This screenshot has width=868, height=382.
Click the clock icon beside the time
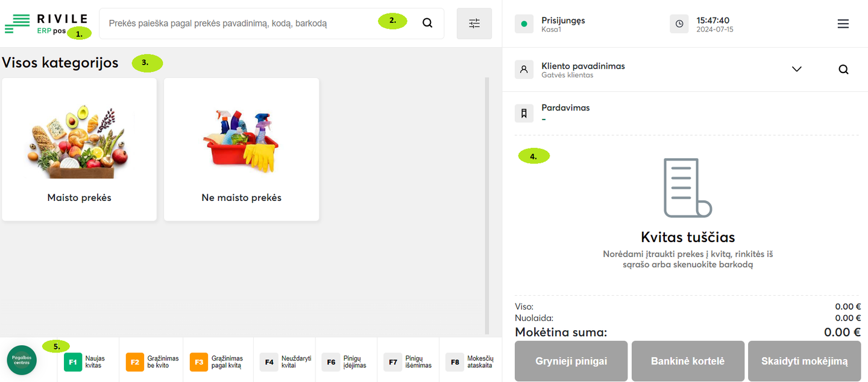[679, 24]
